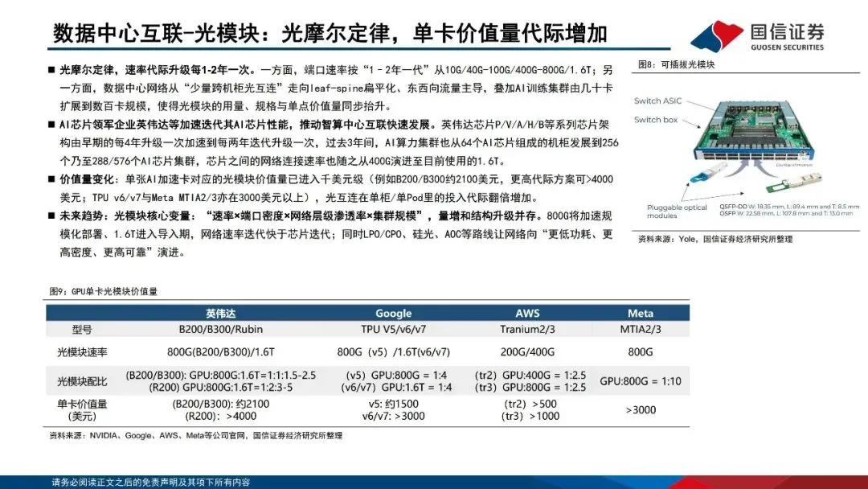Click the 型号 row label
Screen dimensions: 868x489
(82, 330)
